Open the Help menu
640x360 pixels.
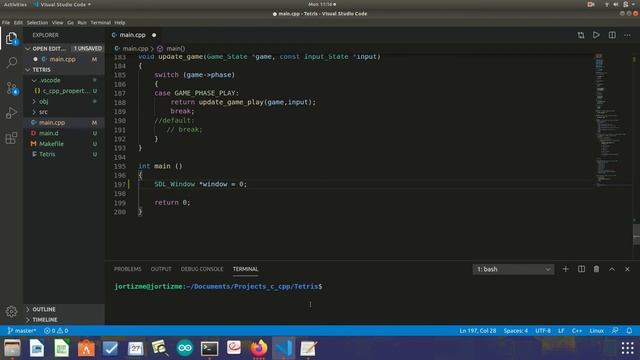point(120,22)
